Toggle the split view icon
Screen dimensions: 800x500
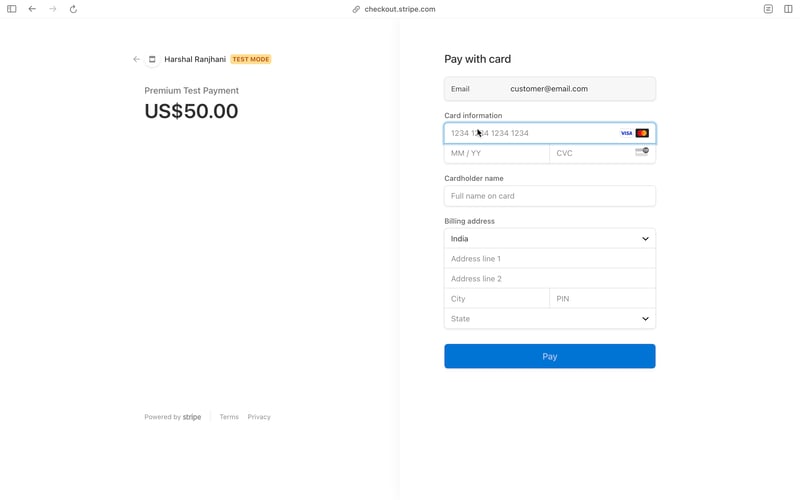(x=788, y=9)
